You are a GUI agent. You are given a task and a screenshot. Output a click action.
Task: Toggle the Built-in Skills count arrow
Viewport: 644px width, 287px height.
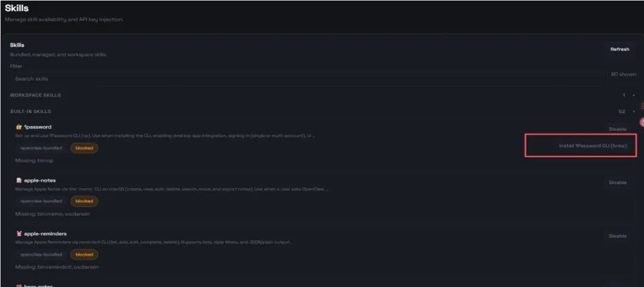point(633,112)
